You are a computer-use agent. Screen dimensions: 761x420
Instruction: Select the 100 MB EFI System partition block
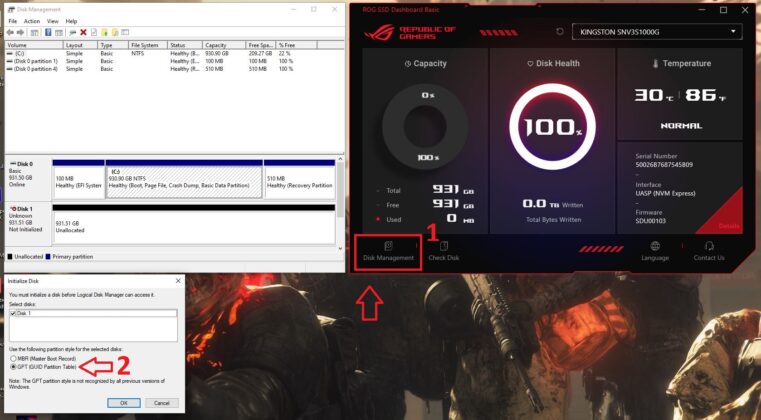click(x=79, y=182)
